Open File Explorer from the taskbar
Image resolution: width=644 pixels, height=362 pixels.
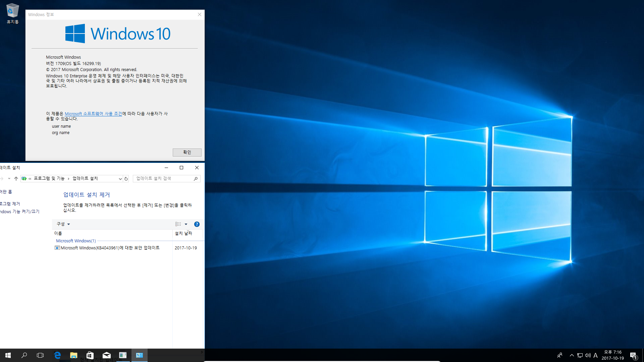tap(73, 355)
